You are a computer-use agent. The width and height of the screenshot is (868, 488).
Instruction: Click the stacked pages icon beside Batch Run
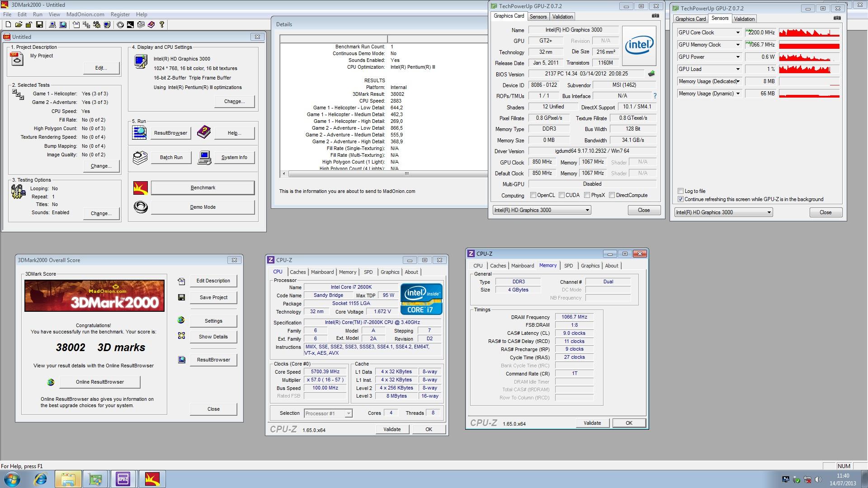coord(140,157)
